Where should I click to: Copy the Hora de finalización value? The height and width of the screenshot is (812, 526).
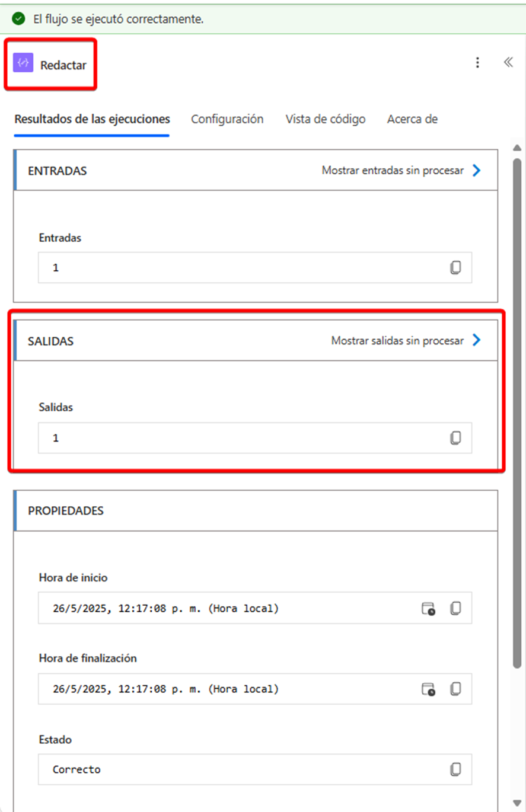click(x=455, y=689)
